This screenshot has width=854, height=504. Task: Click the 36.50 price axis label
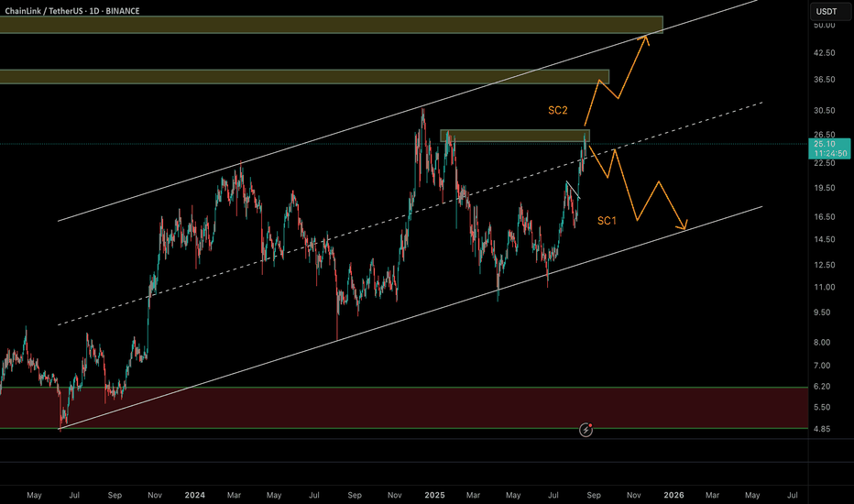824,80
